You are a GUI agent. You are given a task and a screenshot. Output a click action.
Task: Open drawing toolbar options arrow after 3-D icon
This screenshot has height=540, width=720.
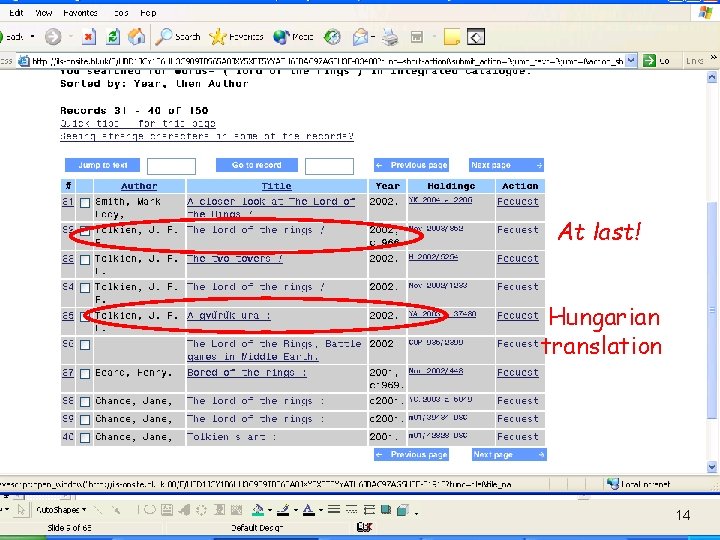point(416,513)
